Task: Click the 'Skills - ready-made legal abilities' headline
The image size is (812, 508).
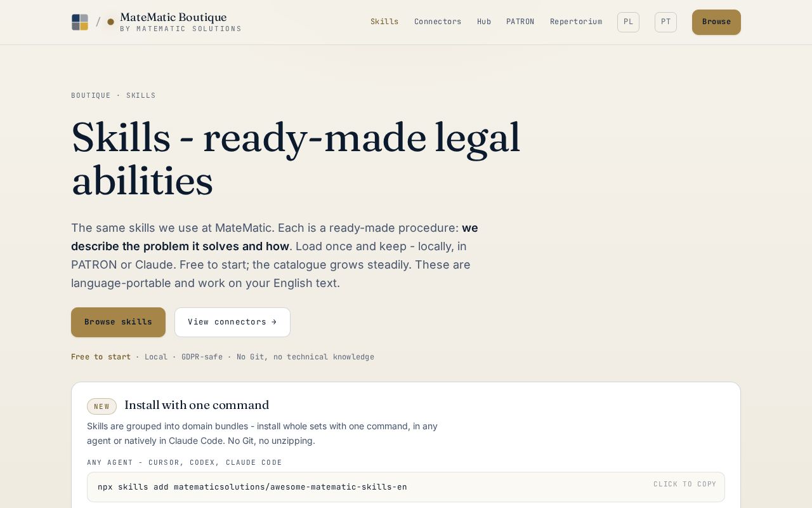Action: point(296,159)
